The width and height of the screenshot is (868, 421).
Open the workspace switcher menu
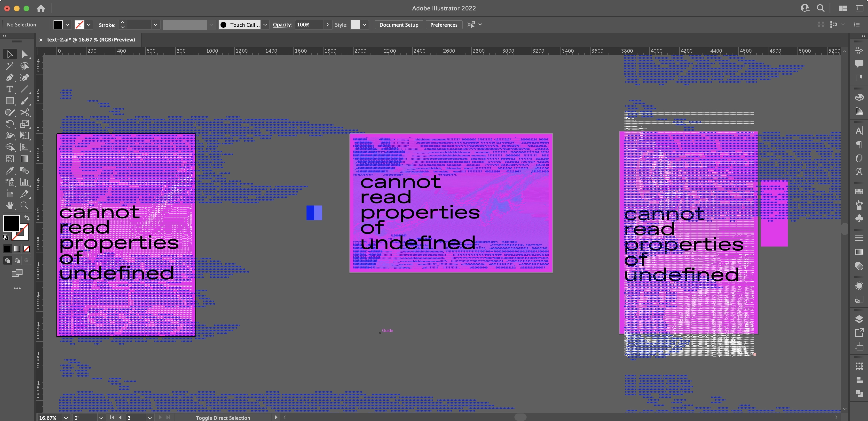[860, 8]
